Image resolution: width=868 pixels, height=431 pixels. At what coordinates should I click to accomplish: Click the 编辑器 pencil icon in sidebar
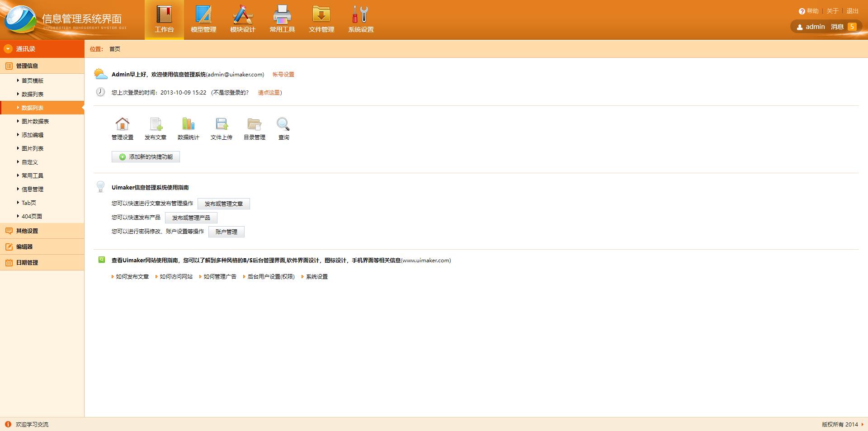(x=9, y=246)
